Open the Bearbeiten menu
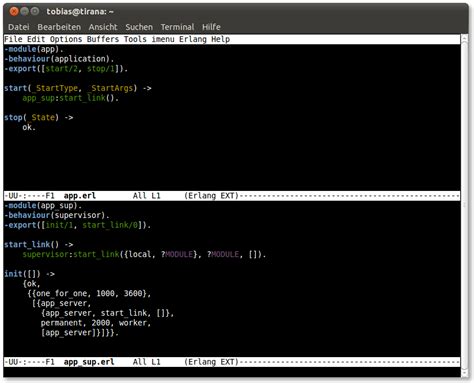Screen dimensions: 474x383 pos(59,27)
